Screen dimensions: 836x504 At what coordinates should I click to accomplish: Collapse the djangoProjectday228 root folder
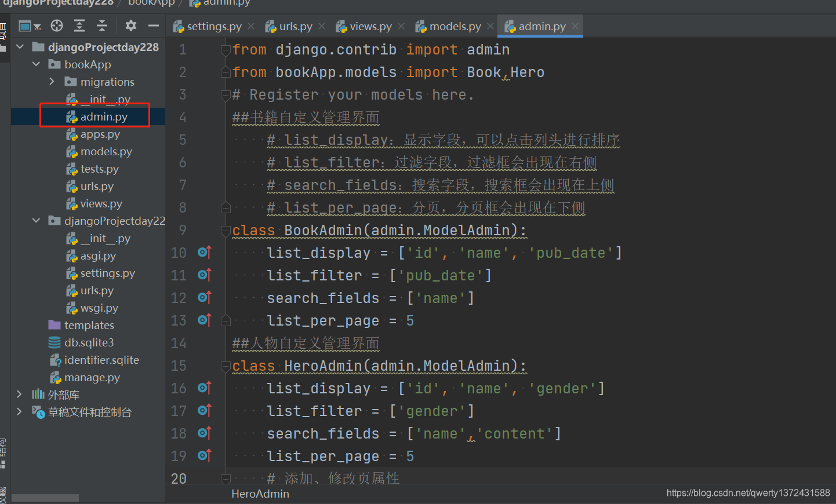point(20,47)
